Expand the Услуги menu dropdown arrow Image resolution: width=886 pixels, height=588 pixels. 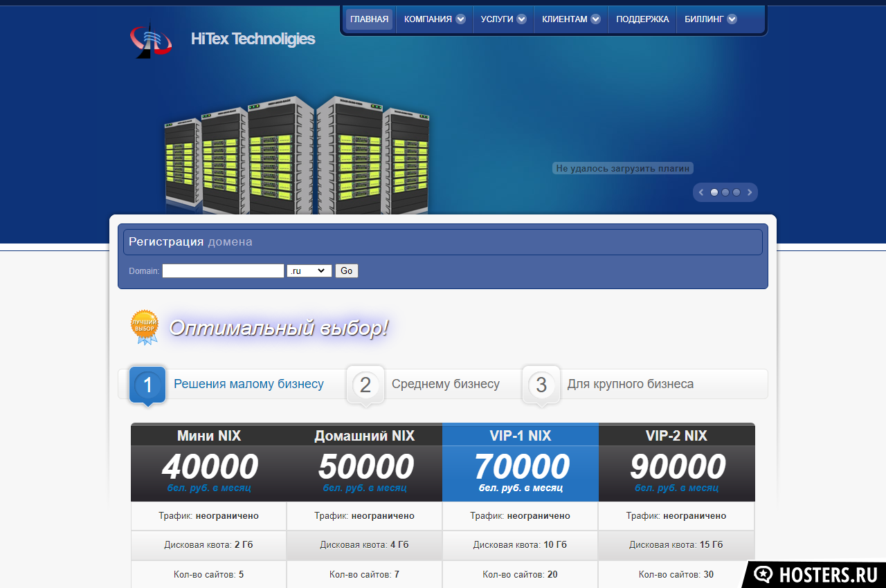click(x=521, y=19)
